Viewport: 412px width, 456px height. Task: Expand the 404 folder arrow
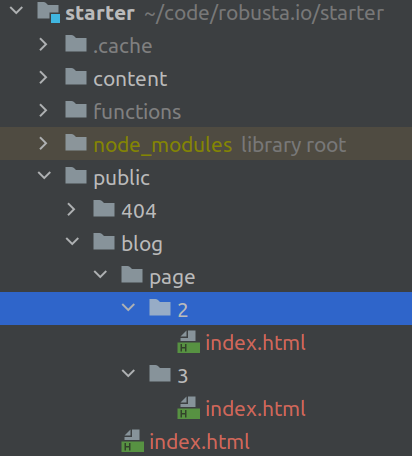(x=71, y=209)
